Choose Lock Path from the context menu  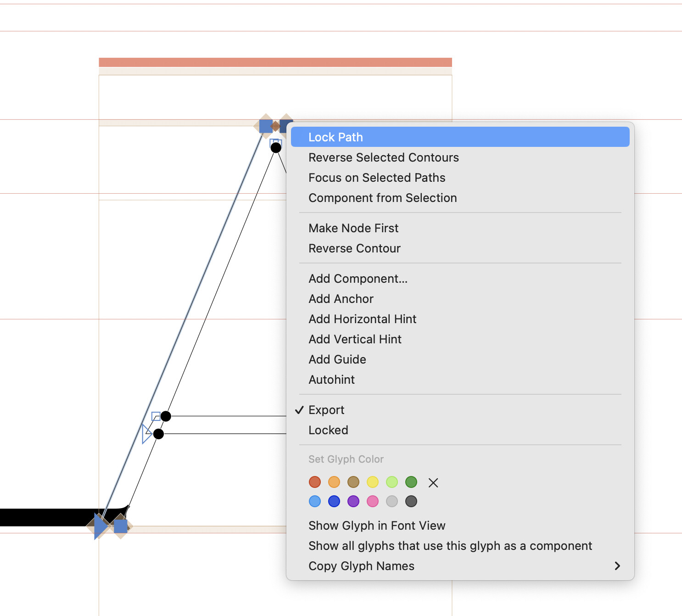coord(335,137)
